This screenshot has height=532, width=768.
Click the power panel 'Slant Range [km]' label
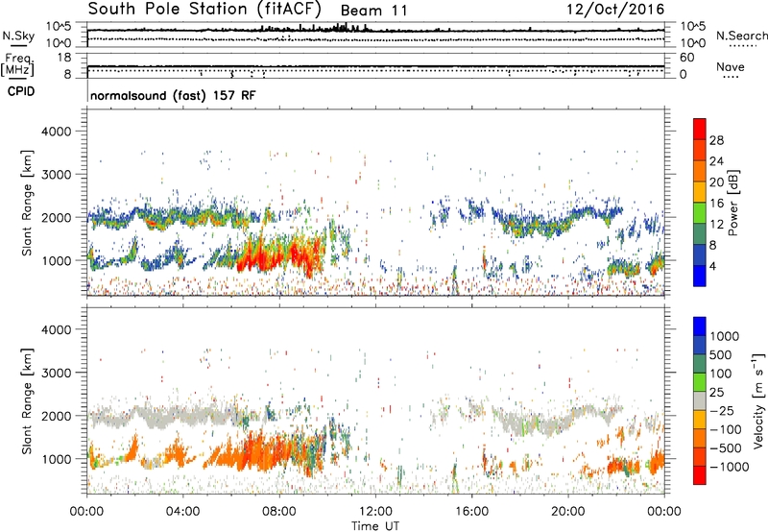click(x=27, y=203)
